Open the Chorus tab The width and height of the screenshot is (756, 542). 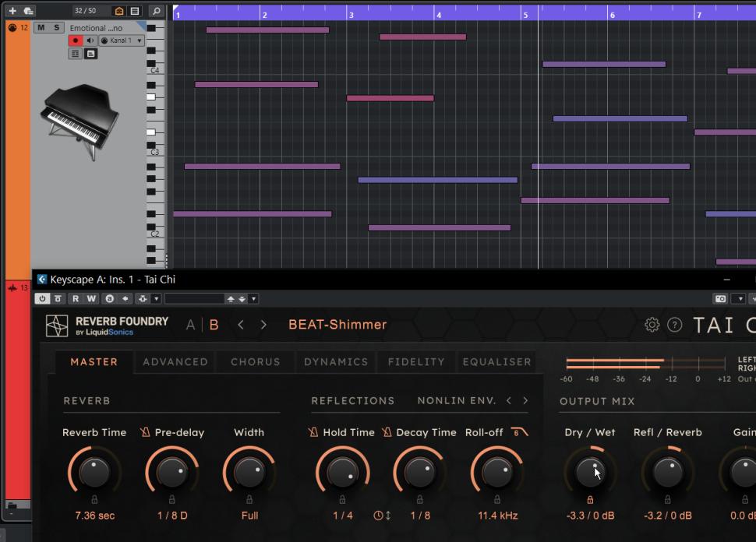point(255,362)
